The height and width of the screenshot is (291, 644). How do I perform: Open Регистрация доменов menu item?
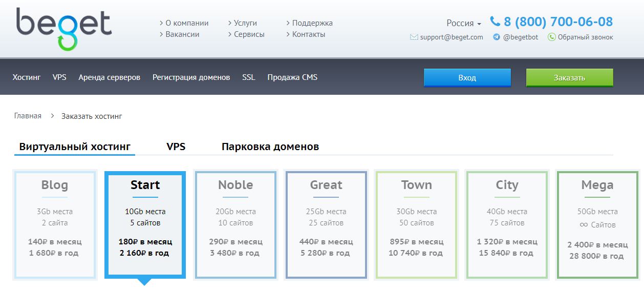point(191,77)
